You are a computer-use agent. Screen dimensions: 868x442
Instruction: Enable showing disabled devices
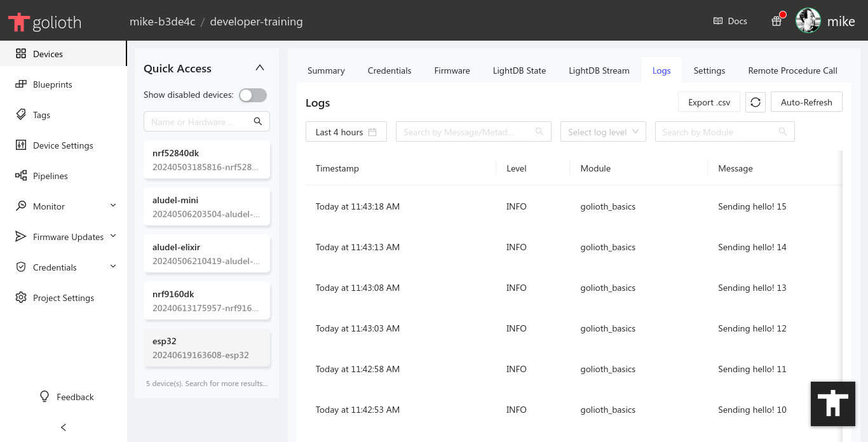coord(252,94)
